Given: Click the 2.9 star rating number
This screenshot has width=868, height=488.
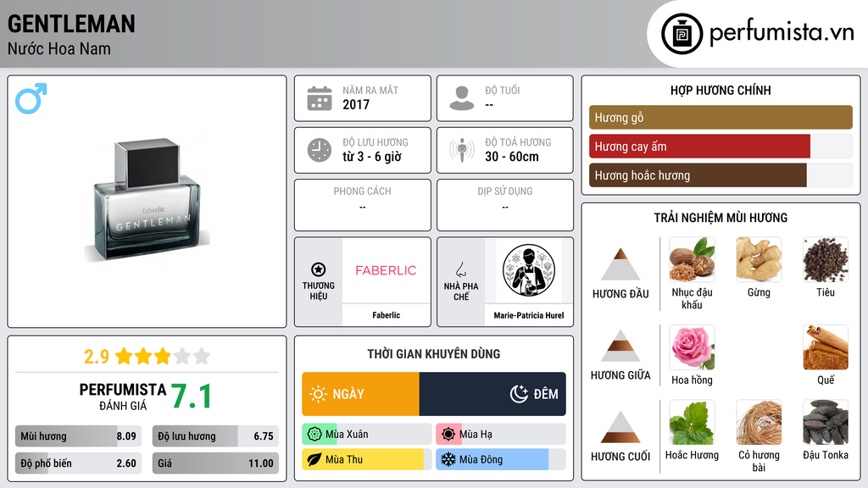Looking at the screenshot, I should tap(97, 357).
